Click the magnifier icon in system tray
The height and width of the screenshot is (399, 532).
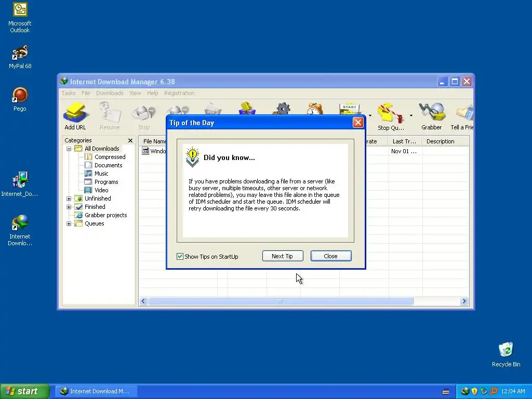pos(494,391)
